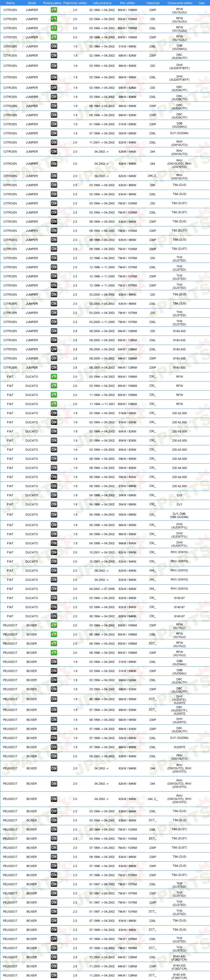Click the Lata produkcji column header
The height and width of the screenshot is (980, 210).
pos(102,3)
